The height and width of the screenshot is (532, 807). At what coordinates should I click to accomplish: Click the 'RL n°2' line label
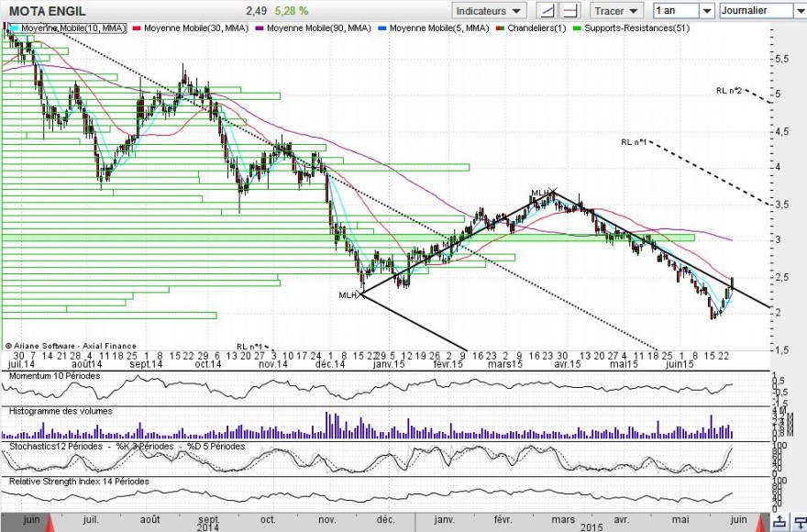[729, 91]
